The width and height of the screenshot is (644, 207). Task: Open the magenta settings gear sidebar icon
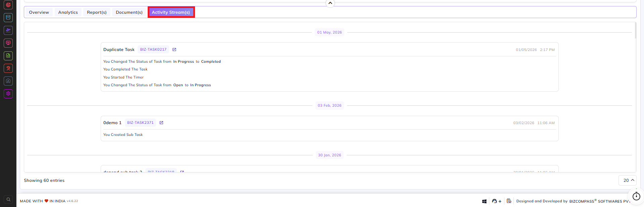click(8, 94)
